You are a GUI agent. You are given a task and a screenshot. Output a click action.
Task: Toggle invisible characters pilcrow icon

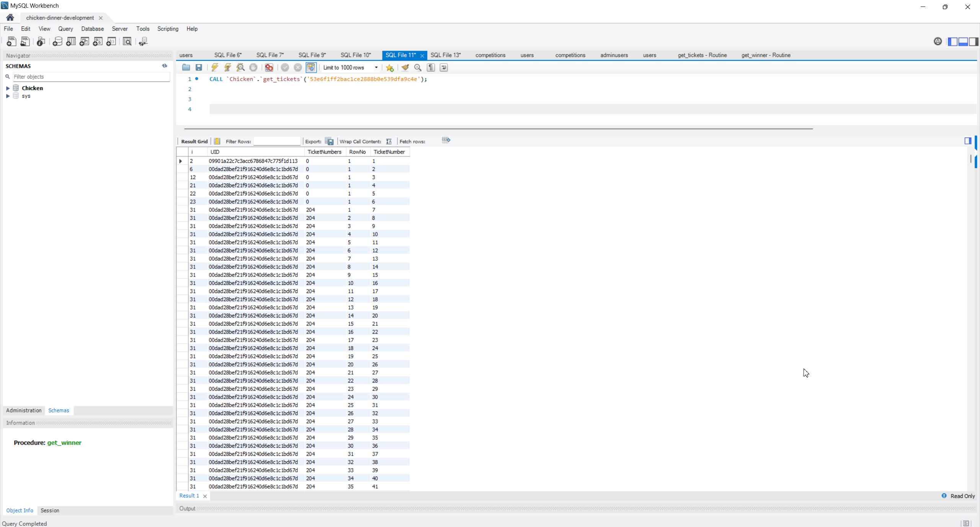tap(431, 67)
